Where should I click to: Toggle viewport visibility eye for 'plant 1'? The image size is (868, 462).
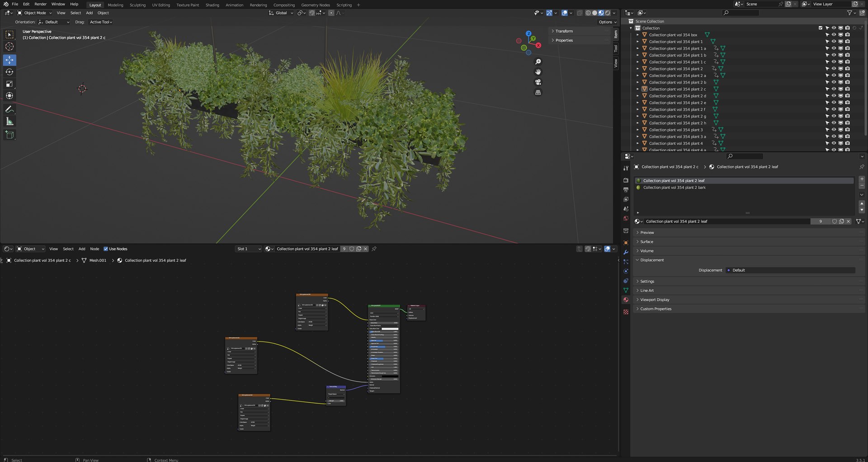pyautogui.click(x=834, y=42)
